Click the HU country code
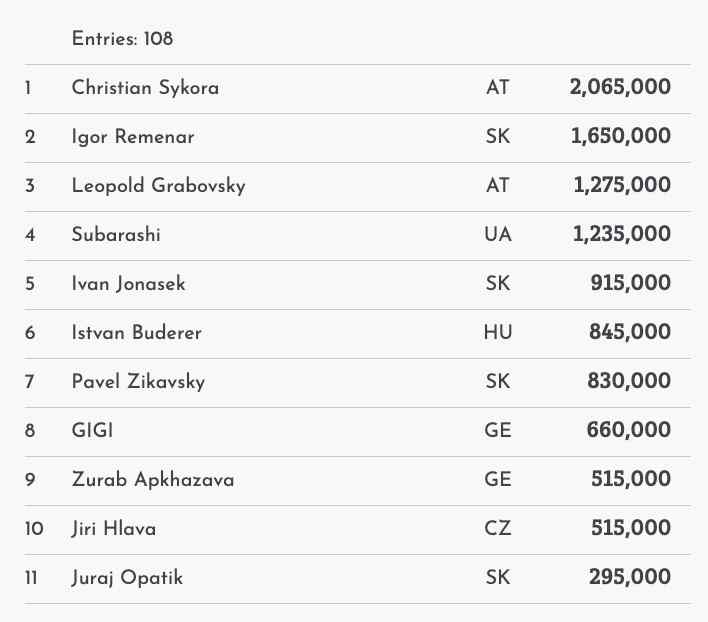This screenshot has width=708, height=622. point(497,333)
